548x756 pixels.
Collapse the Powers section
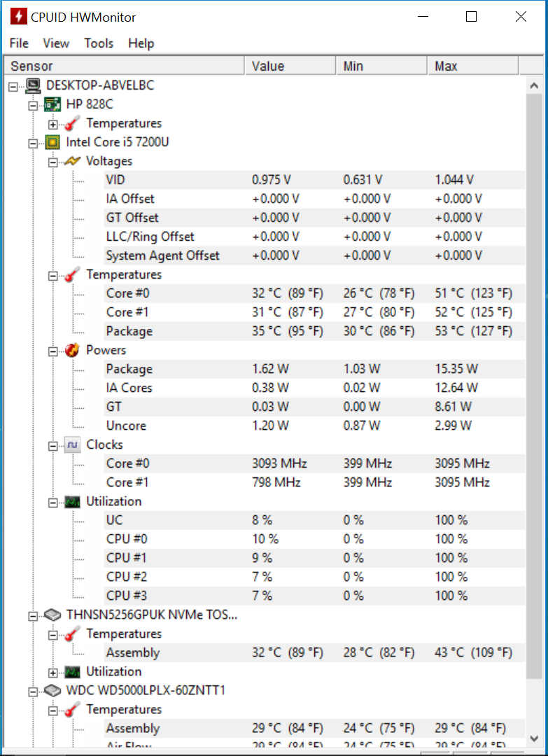click(53, 351)
